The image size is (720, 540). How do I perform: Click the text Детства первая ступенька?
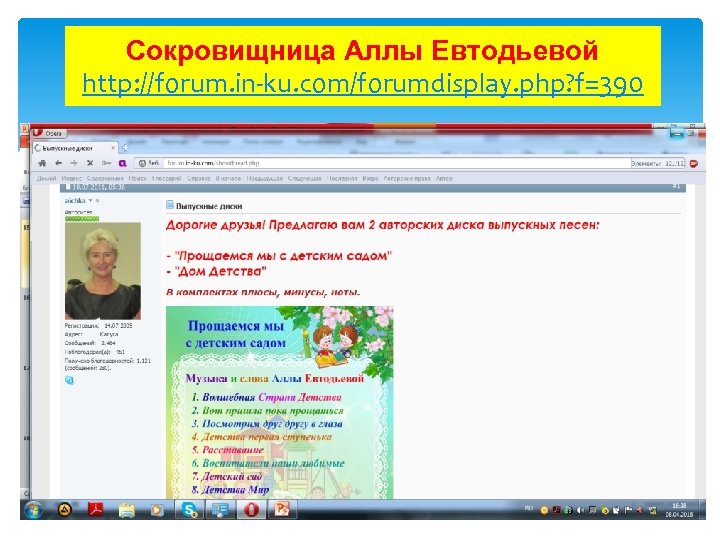[266, 437]
